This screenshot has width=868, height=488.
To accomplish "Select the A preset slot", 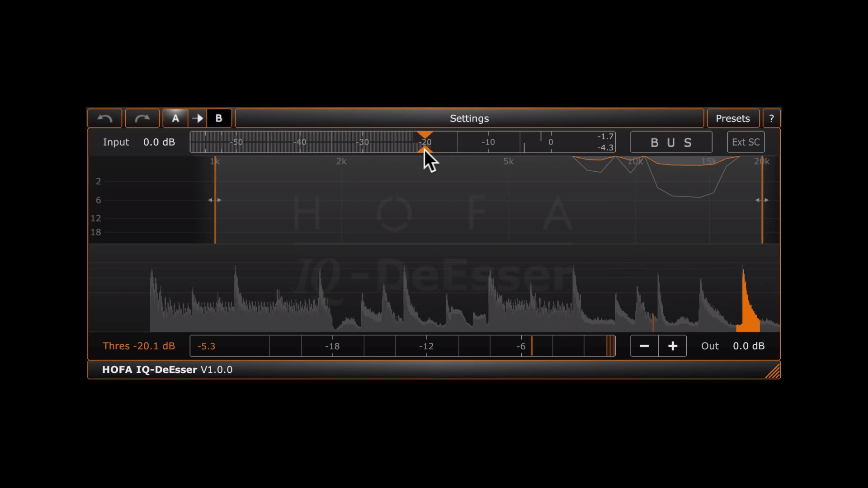I will click(175, 118).
